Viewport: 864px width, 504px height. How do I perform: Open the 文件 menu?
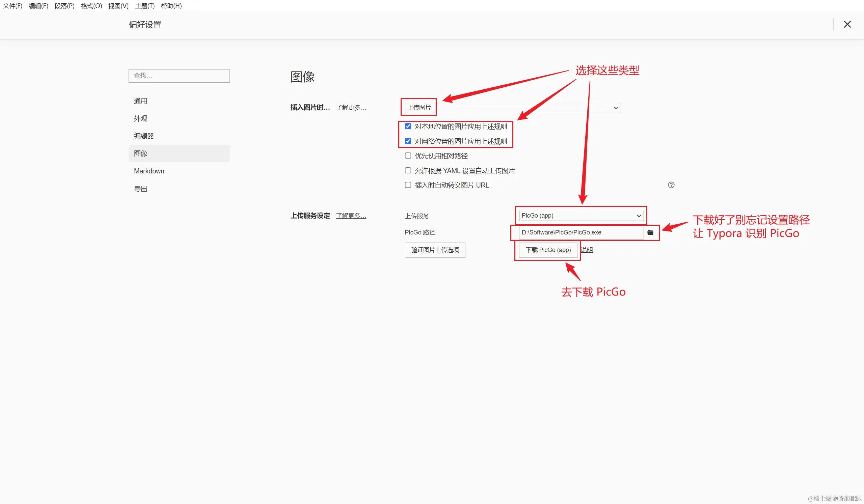[x=12, y=6]
